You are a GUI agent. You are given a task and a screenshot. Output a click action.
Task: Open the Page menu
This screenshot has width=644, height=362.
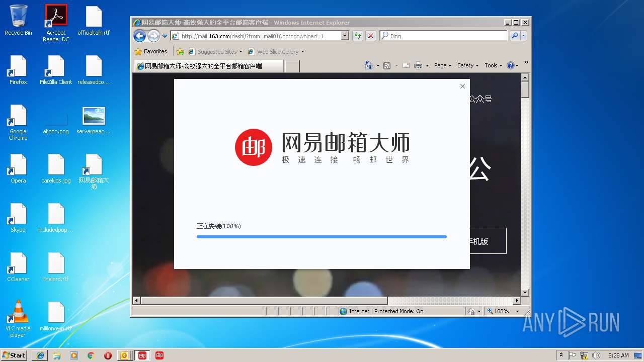(x=442, y=65)
